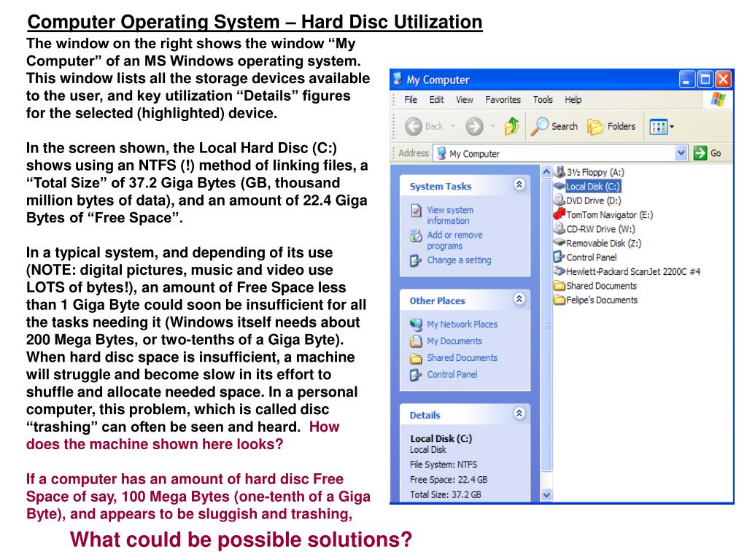Open the View menu
This screenshot has height=560, width=747.
point(465,99)
